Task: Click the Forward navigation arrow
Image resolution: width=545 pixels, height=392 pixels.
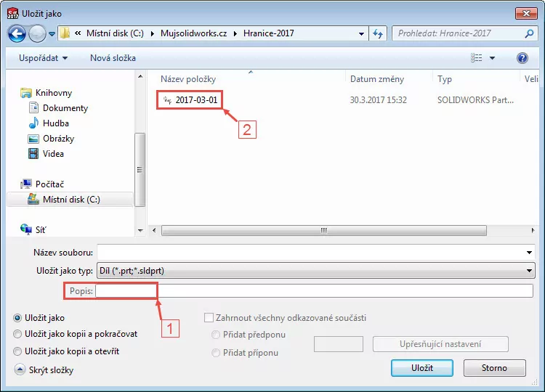Action: point(37,33)
